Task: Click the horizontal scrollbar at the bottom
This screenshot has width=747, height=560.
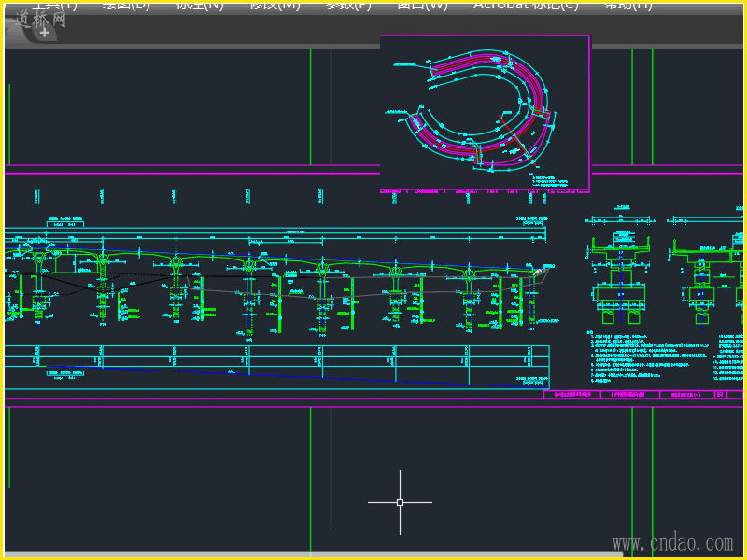Action: (315, 554)
